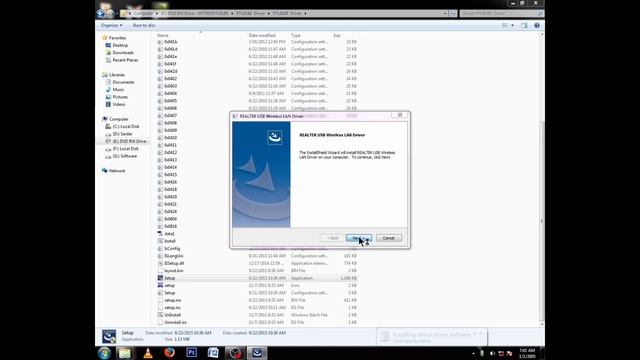Open (G:) Software drive
This screenshot has height=360, width=640.
point(124,156)
